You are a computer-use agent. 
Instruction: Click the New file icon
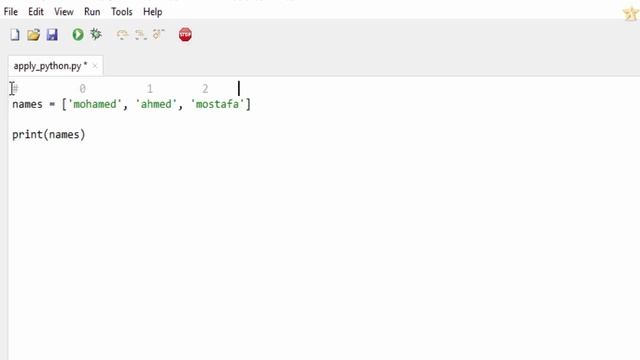point(15,35)
